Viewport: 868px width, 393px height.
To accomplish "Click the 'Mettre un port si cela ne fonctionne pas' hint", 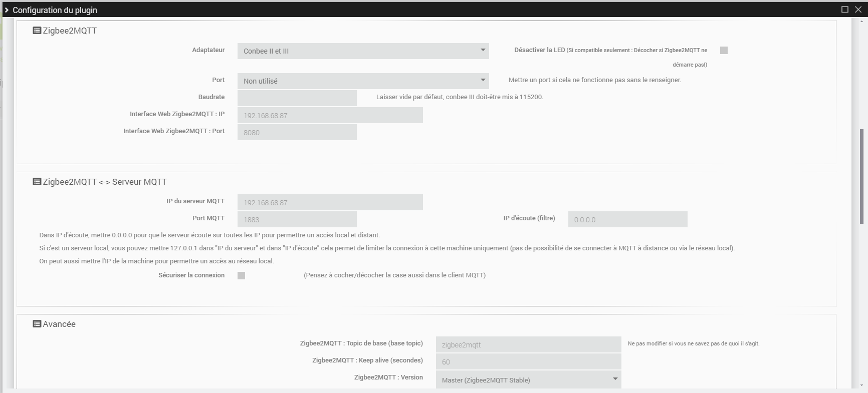I will click(595, 80).
